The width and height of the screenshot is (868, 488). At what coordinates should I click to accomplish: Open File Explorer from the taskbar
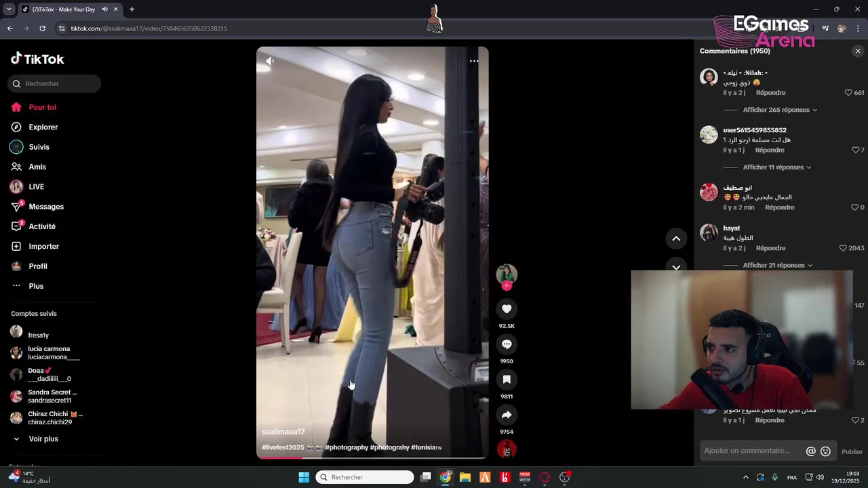tap(465, 477)
